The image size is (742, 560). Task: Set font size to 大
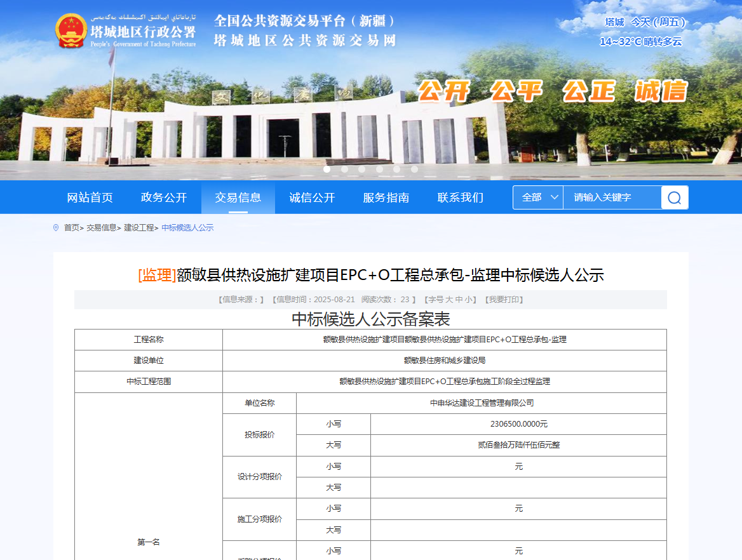click(449, 300)
